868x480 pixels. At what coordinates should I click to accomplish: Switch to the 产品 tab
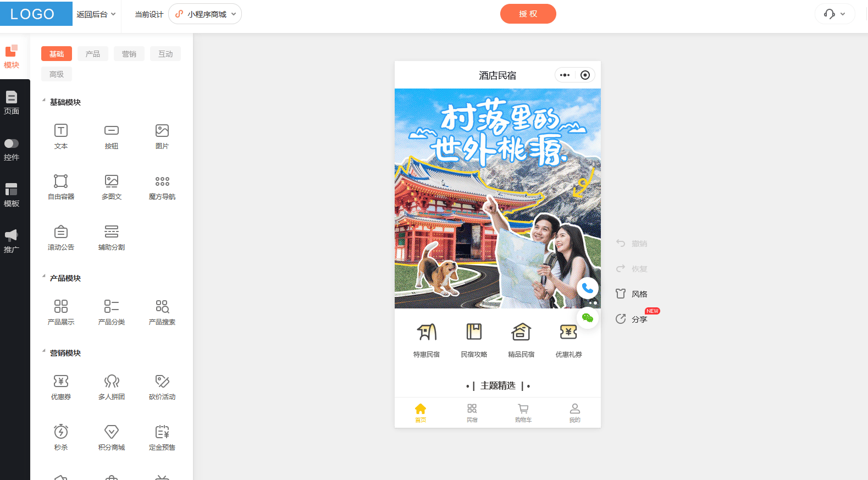pos(93,54)
